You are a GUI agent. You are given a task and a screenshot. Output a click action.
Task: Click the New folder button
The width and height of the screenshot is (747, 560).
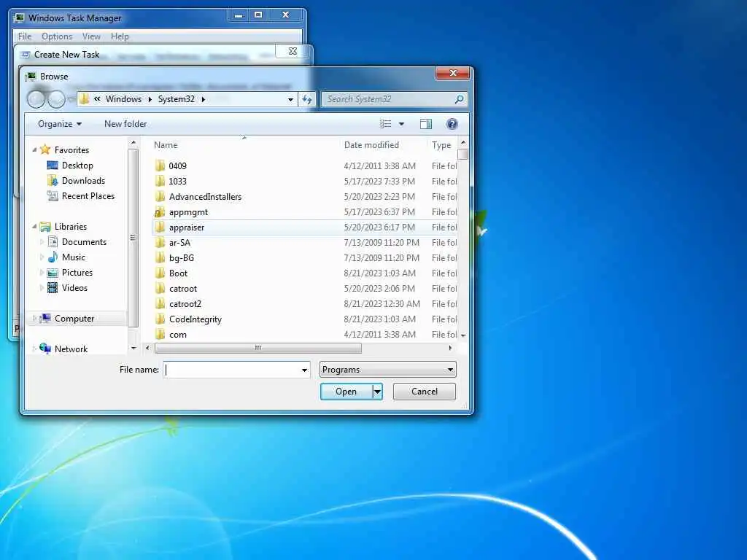click(125, 124)
